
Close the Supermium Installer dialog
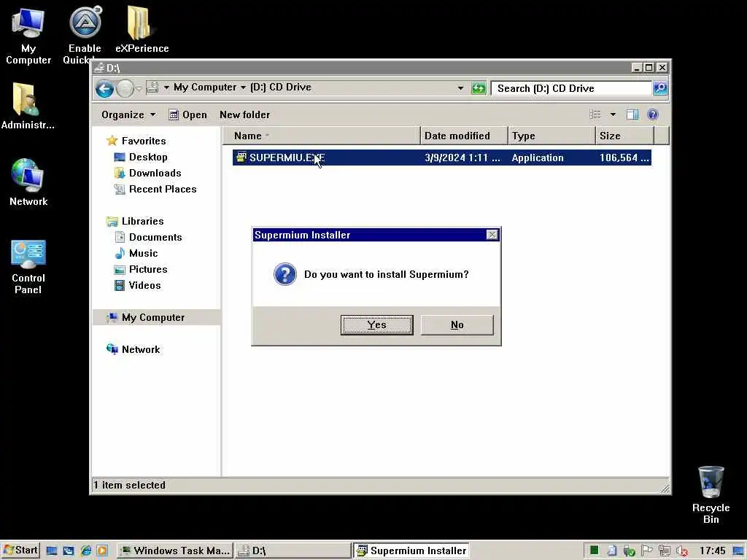492,235
